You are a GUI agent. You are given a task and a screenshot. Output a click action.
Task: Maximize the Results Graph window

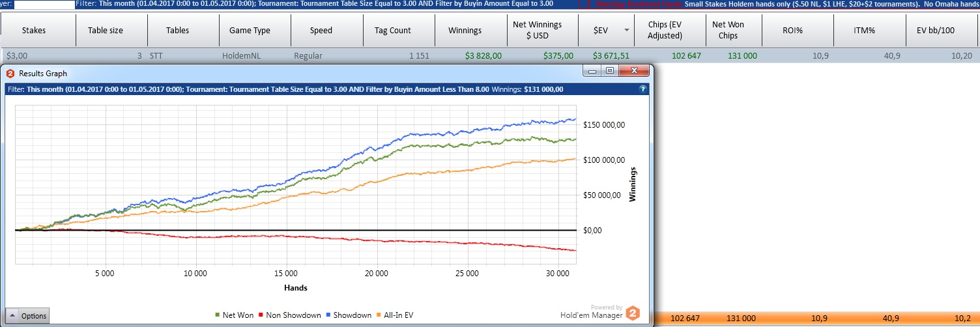pyautogui.click(x=610, y=70)
